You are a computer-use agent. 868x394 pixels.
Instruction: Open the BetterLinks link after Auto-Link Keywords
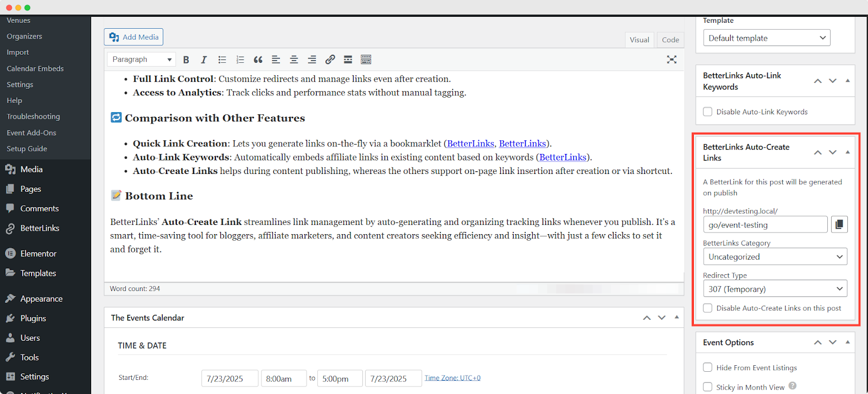coord(563,157)
